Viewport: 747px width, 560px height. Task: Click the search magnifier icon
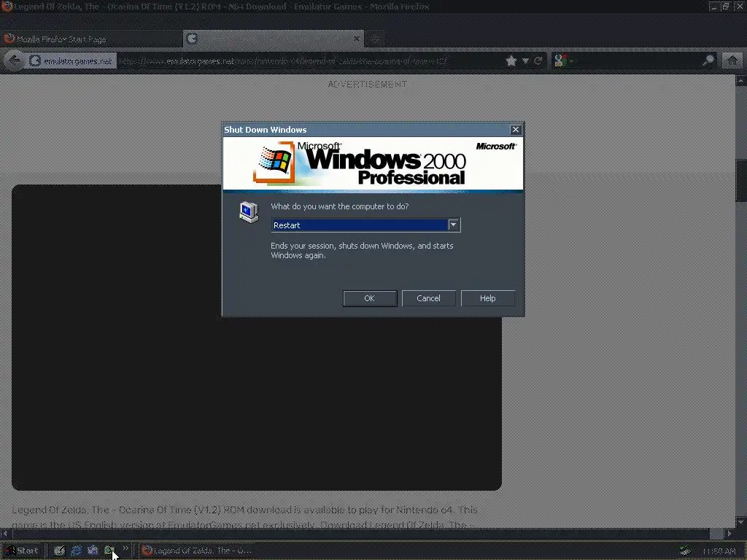[708, 61]
